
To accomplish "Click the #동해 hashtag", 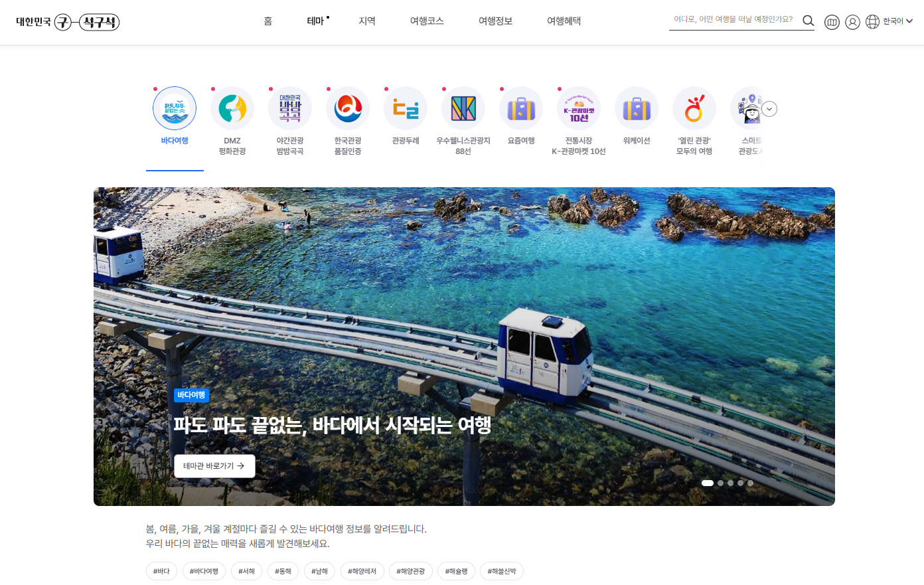I will 283,571.
